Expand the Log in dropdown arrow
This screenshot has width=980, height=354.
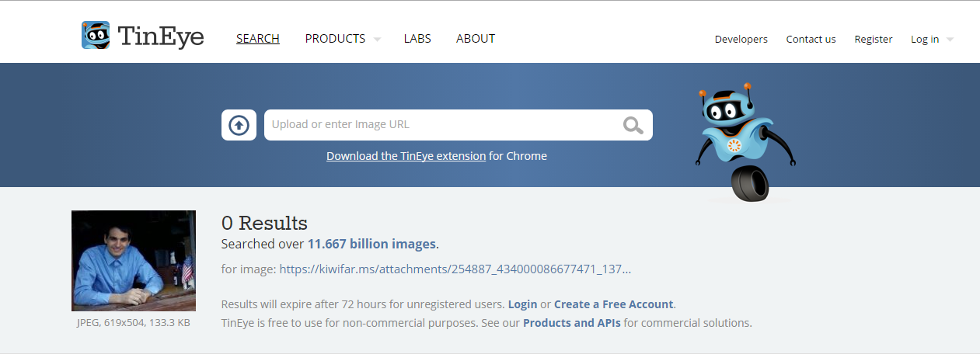(x=950, y=40)
